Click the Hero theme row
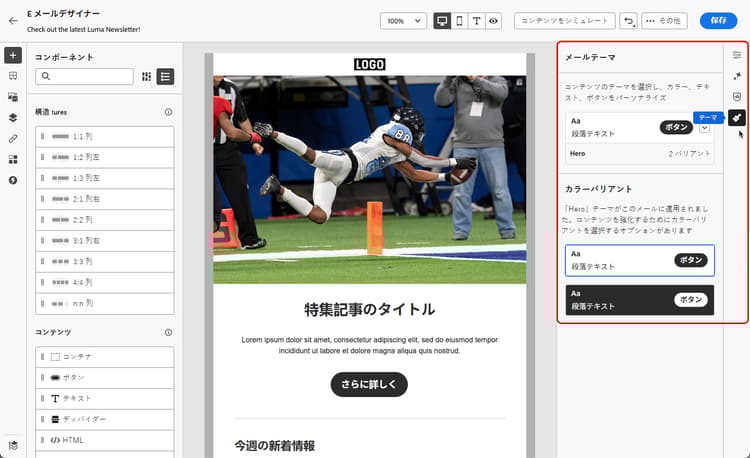The image size is (750, 458). click(x=640, y=153)
